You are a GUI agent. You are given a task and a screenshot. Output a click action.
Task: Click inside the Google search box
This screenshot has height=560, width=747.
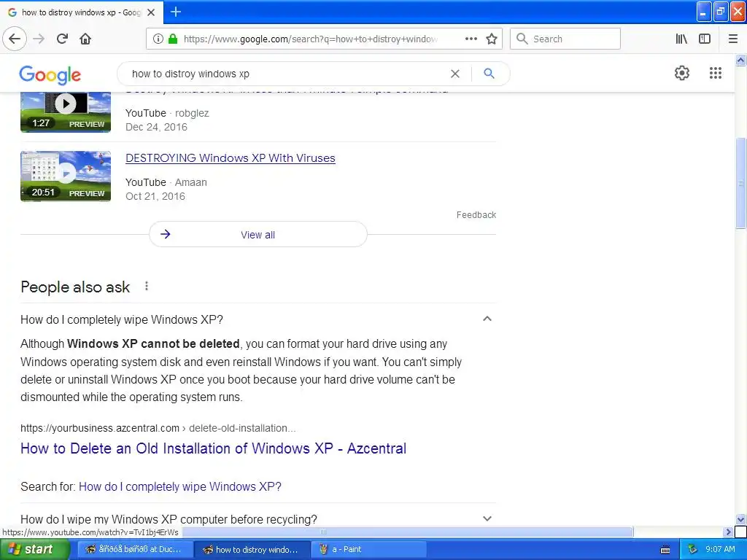click(286, 74)
